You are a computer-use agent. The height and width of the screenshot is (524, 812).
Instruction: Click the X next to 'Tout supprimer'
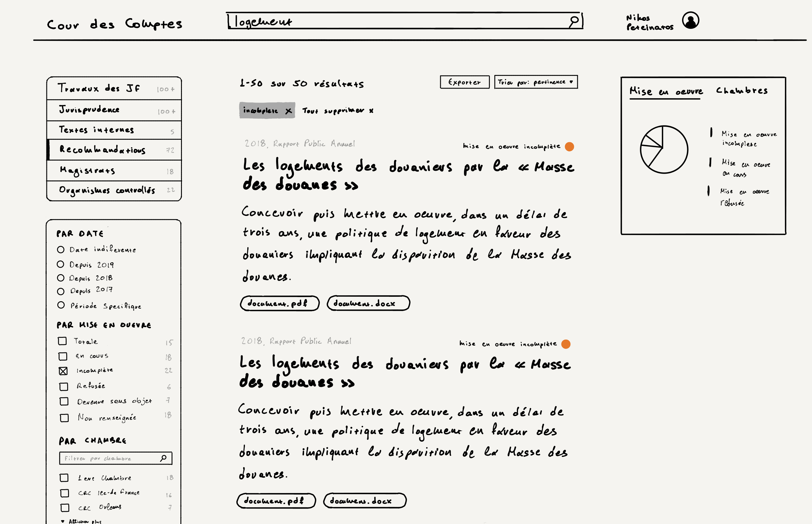(x=370, y=110)
